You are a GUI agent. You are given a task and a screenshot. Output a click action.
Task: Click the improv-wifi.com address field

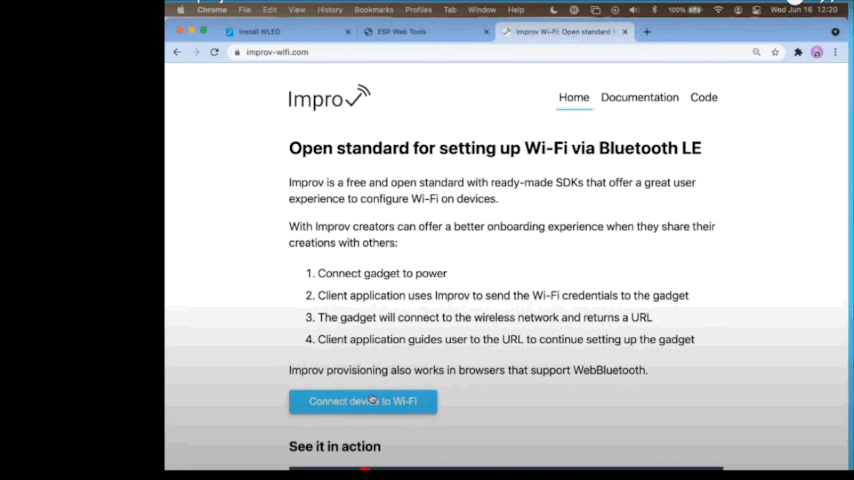coord(490,52)
